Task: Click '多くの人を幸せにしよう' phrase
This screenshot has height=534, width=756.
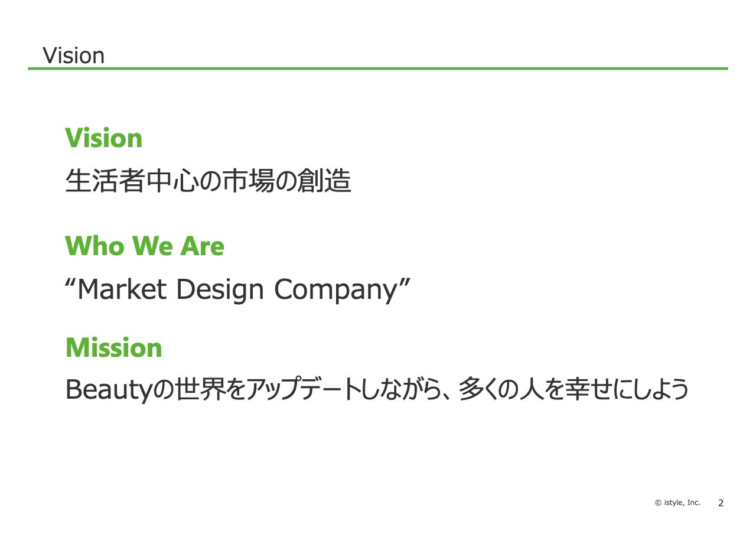Action: click(574, 390)
